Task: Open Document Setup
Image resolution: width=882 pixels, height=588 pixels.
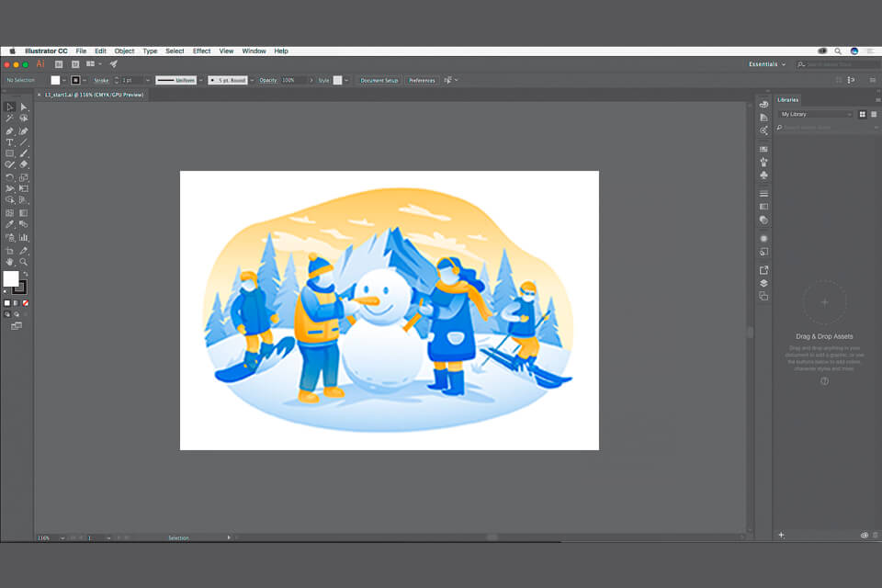Action: click(379, 80)
